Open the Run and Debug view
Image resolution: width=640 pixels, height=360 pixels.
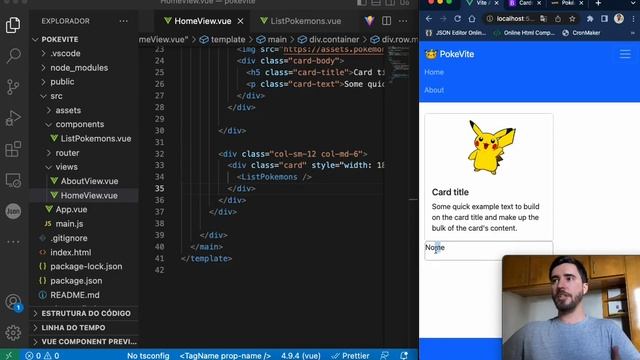(13, 118)
